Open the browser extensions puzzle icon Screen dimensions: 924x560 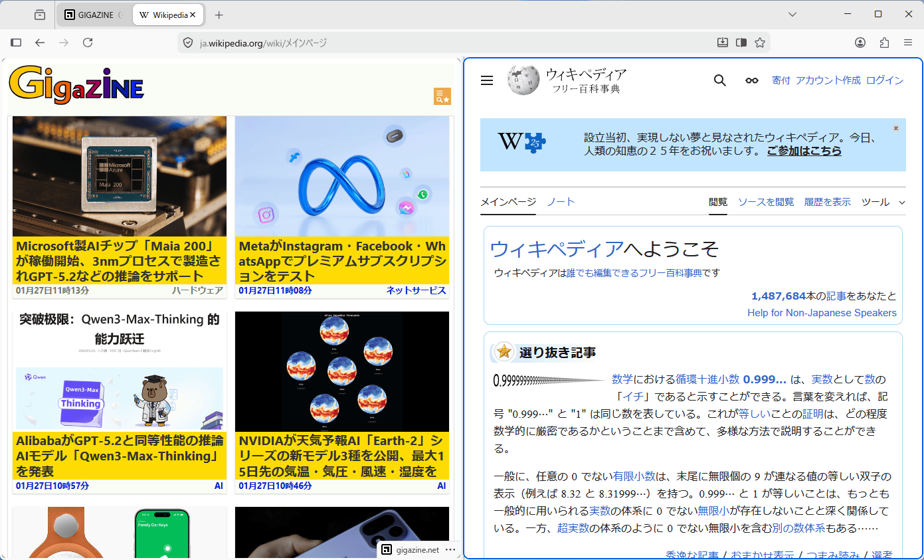coord(884,43)
